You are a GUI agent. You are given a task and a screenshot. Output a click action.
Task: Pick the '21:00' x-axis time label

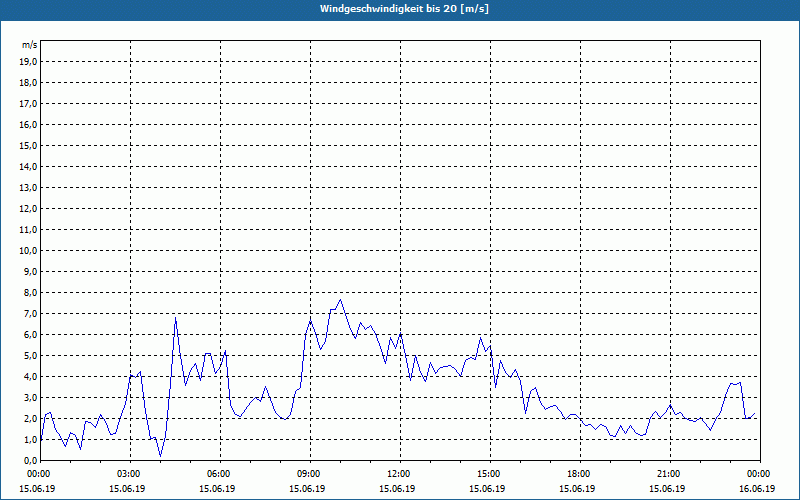tap(670, 474)
